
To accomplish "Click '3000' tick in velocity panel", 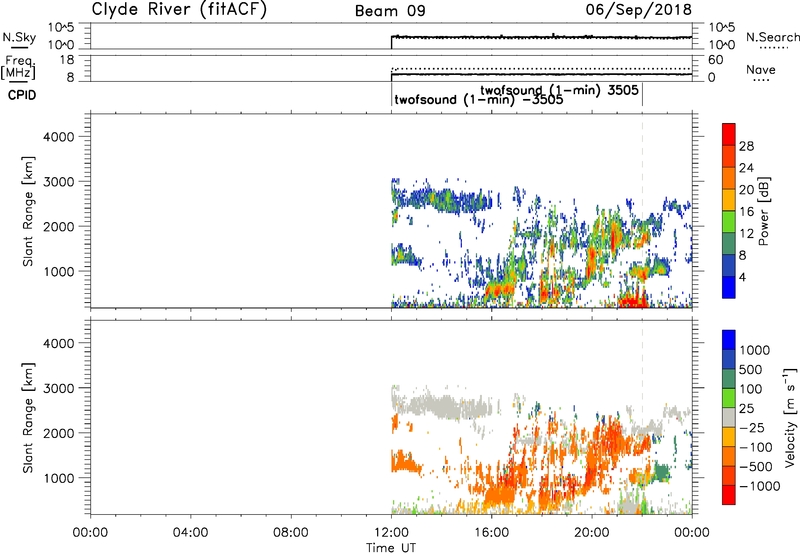I will point(59,388).
